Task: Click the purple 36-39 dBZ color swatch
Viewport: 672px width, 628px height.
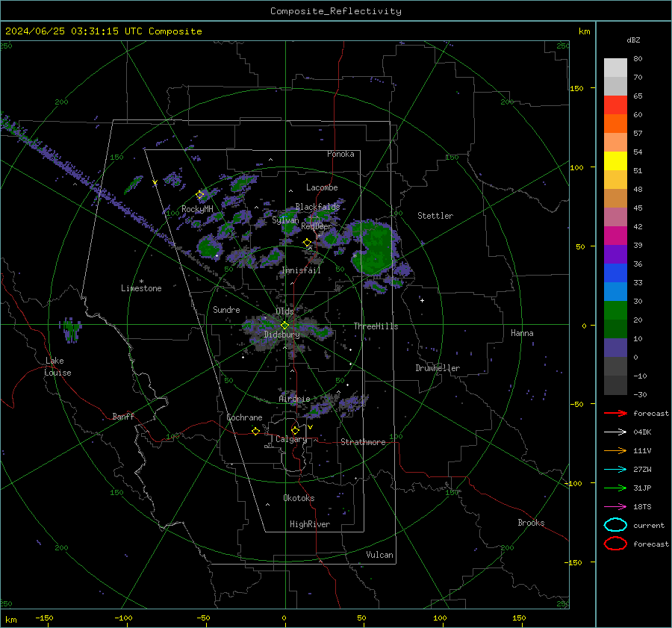Action: (x=615, y=255)
